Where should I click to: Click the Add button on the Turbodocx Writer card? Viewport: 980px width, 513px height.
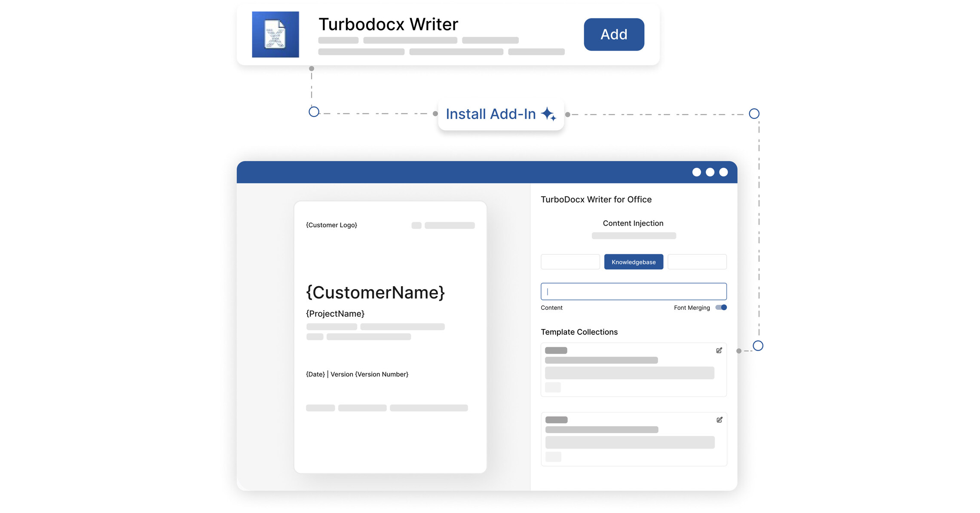tap(614, 34)
